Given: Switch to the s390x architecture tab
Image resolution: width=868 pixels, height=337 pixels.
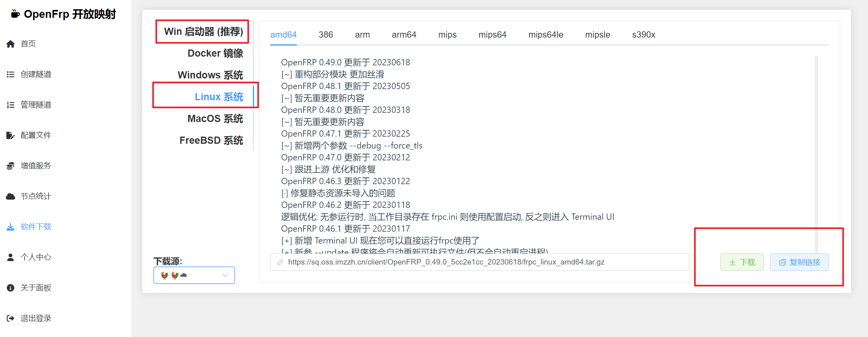Looking at the screenshot, I should pos(644,35).
